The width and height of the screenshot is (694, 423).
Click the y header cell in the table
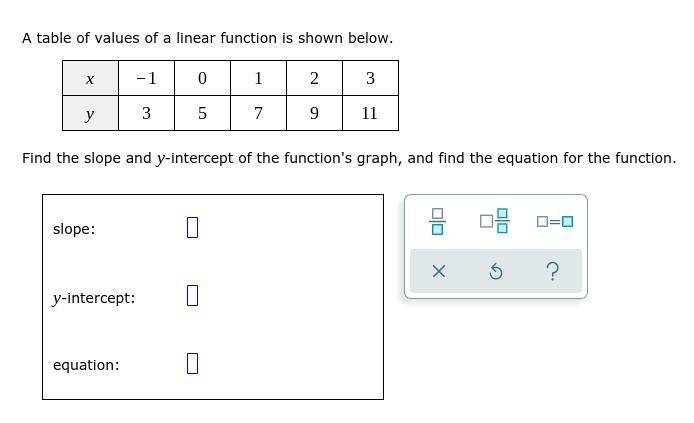click(90, 113)
